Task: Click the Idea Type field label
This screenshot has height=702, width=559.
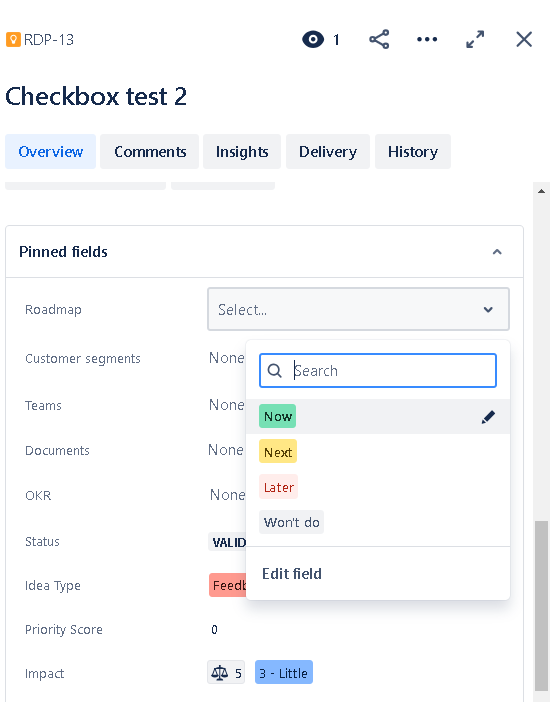Action: [x=53, y=586]
